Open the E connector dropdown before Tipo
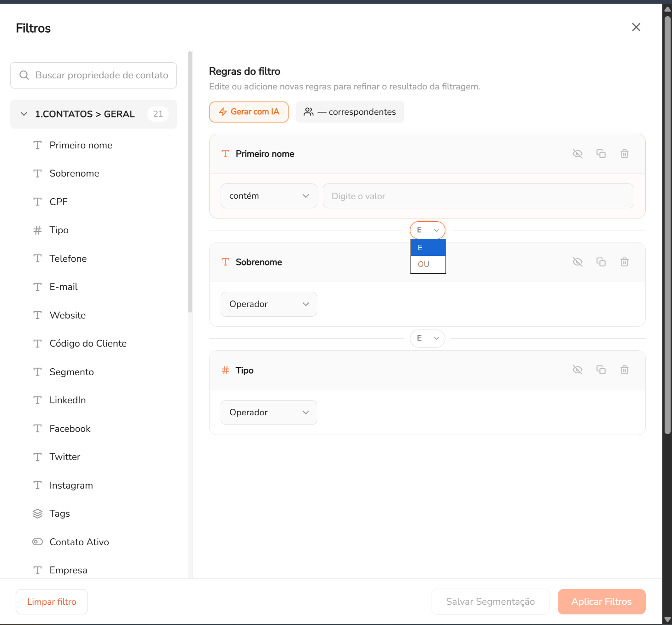 tap(427, 338)
